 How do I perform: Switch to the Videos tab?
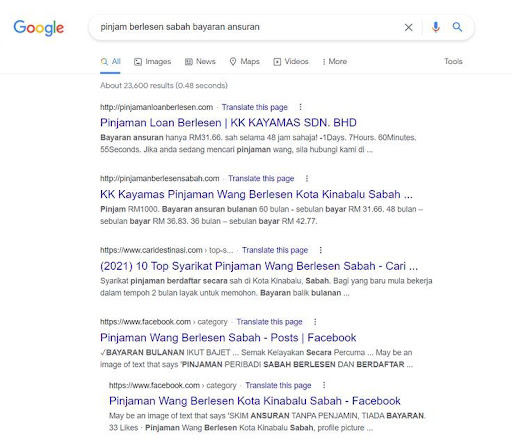click(x=291, y=62)
